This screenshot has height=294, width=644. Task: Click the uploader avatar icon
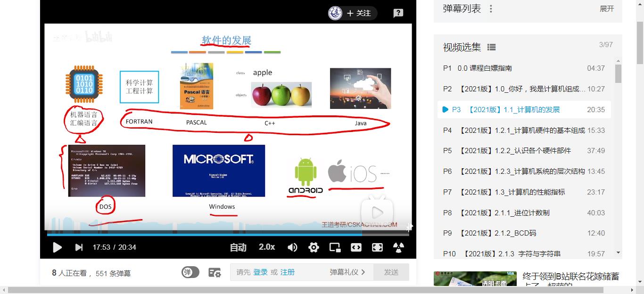click(x=335, y=13)
